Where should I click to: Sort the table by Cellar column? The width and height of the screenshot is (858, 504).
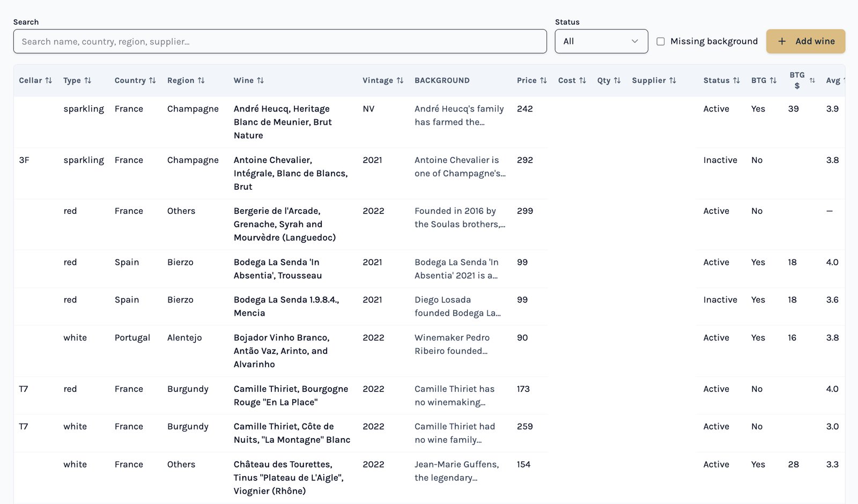point(35,80)
